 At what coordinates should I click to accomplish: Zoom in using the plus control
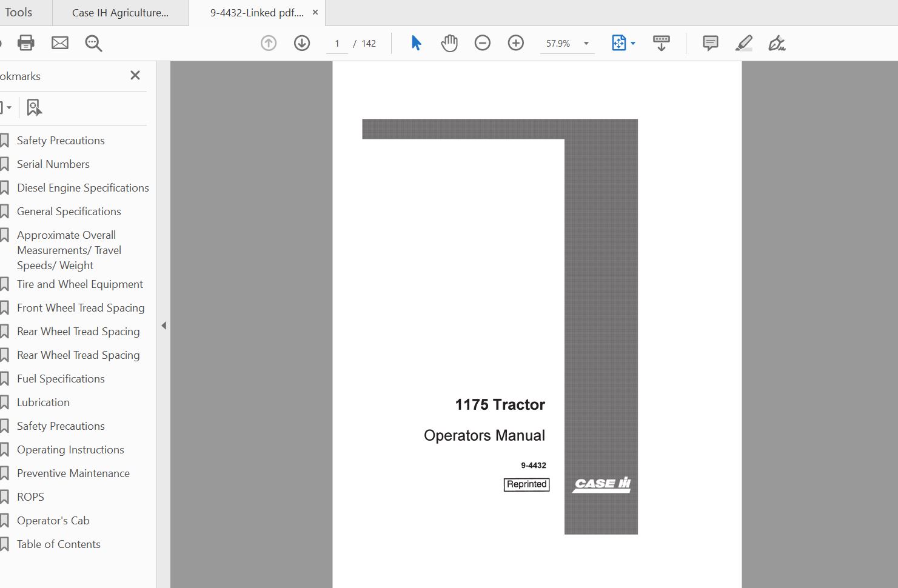click(515, 42)
